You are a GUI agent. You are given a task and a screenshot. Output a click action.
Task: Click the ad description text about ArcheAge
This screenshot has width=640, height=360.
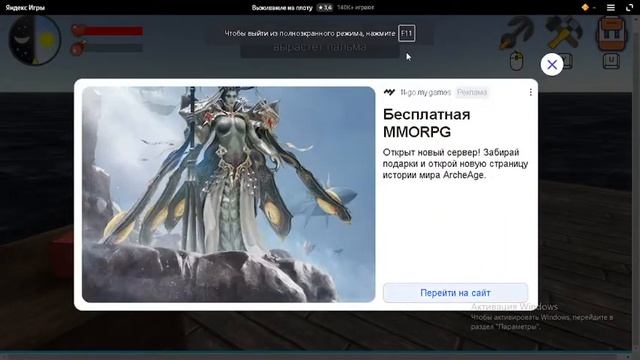pos(455,164)
